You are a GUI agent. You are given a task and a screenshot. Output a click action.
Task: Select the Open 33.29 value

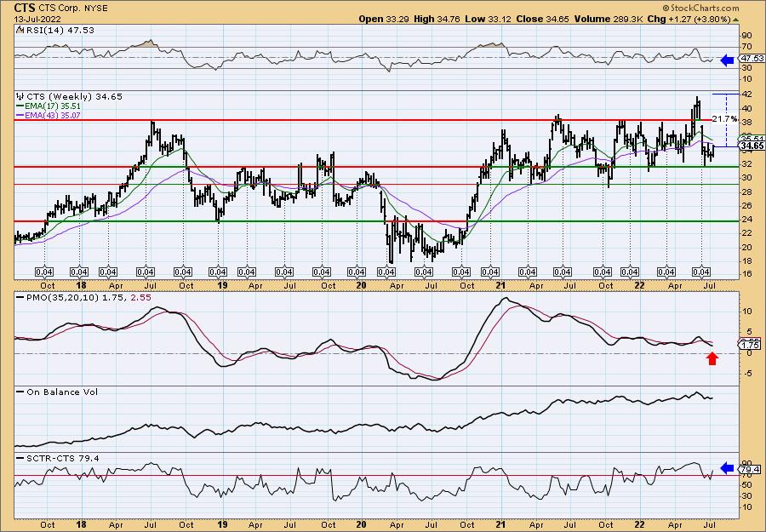pos(385,19)
